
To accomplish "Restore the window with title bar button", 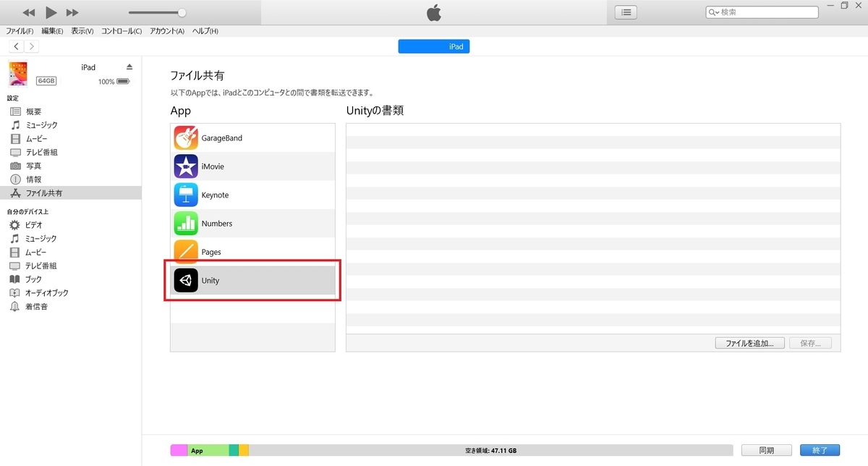I will click(844, 5).
